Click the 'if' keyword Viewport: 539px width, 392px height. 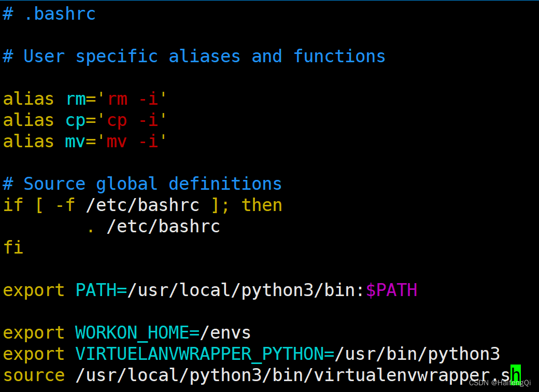[x=13, y=205]
